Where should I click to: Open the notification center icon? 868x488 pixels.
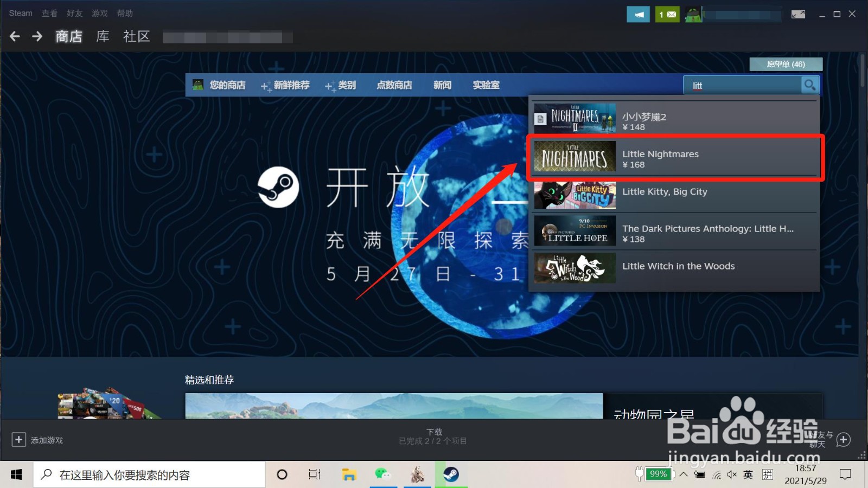(x=845, y=475)
